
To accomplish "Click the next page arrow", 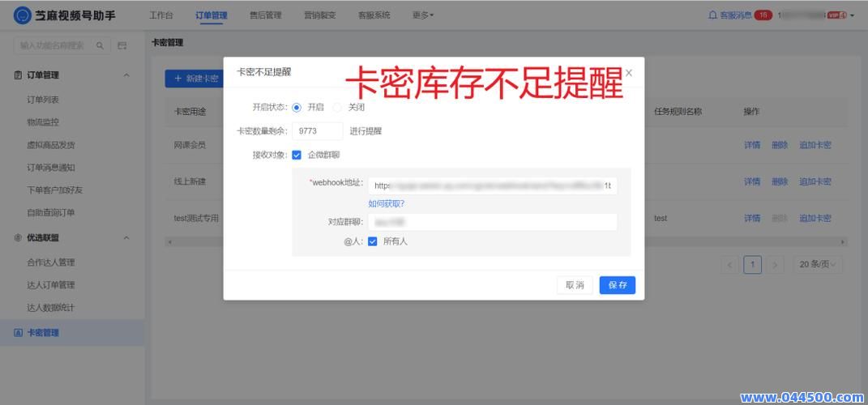I will [775, 265].
